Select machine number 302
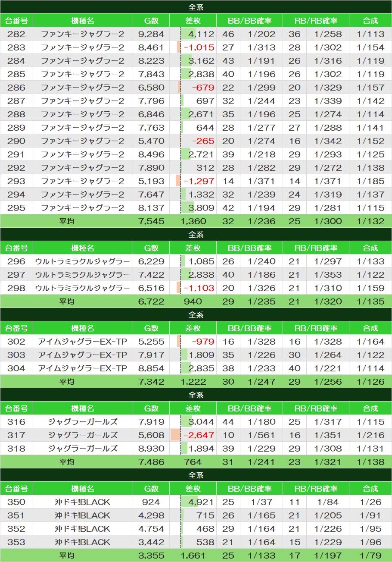The height and width of the screenshot is (562, 392). (x=16, y=342)
